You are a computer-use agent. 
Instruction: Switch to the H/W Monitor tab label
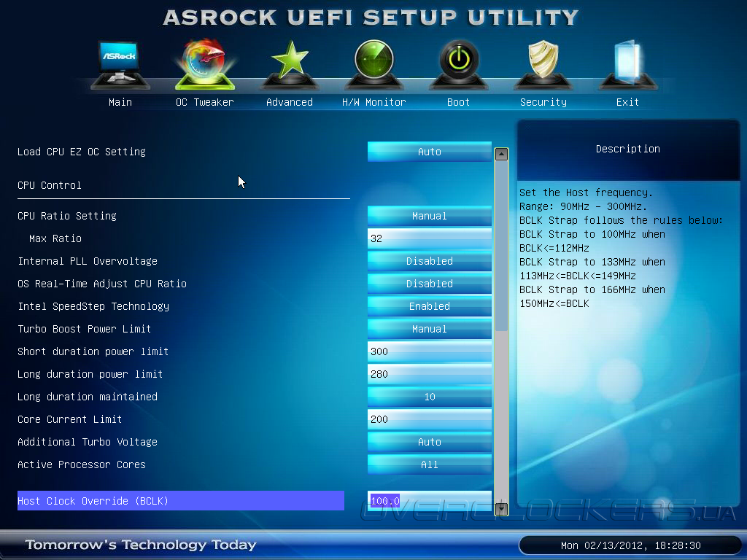[x=374, y=102]
